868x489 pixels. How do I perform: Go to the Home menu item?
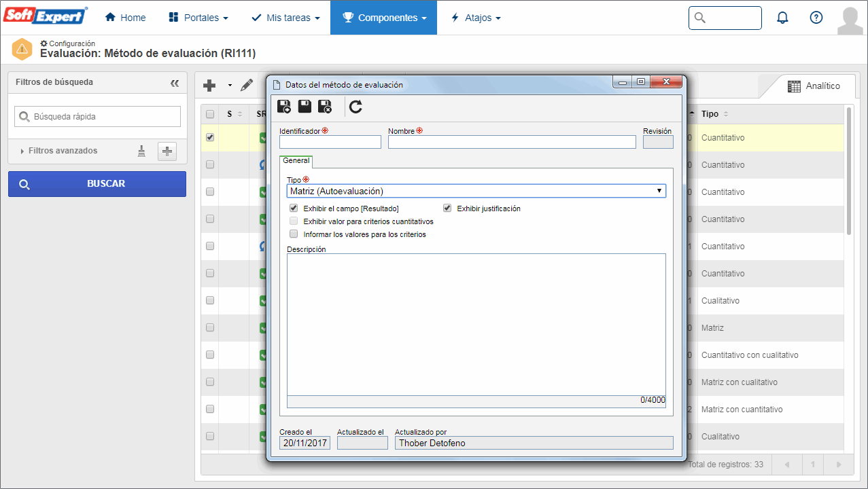[126, 18]
